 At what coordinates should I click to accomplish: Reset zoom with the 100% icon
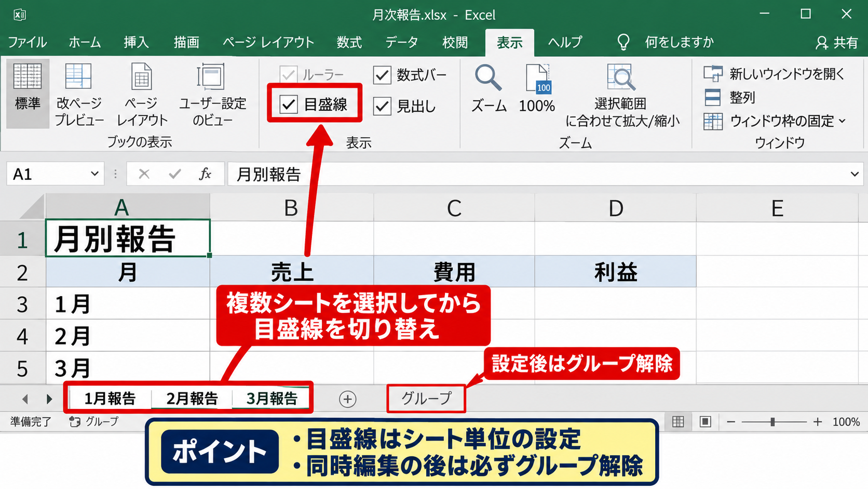tap(537, 88)
